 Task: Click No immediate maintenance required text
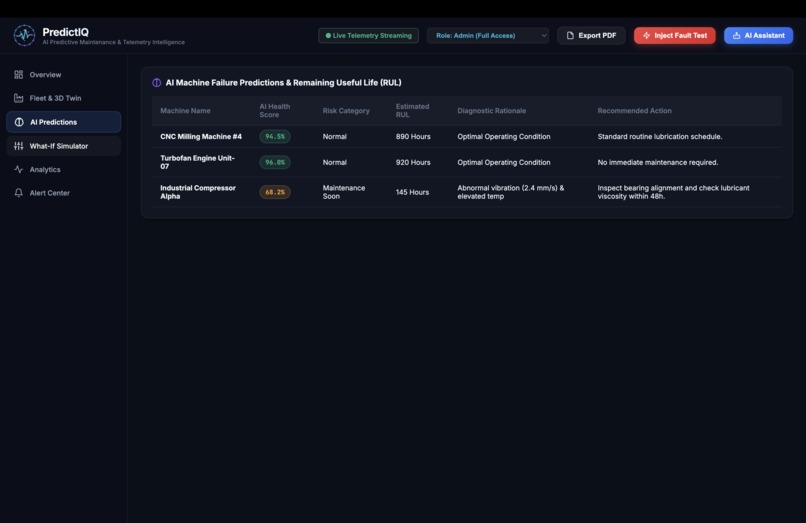point(657,163)
